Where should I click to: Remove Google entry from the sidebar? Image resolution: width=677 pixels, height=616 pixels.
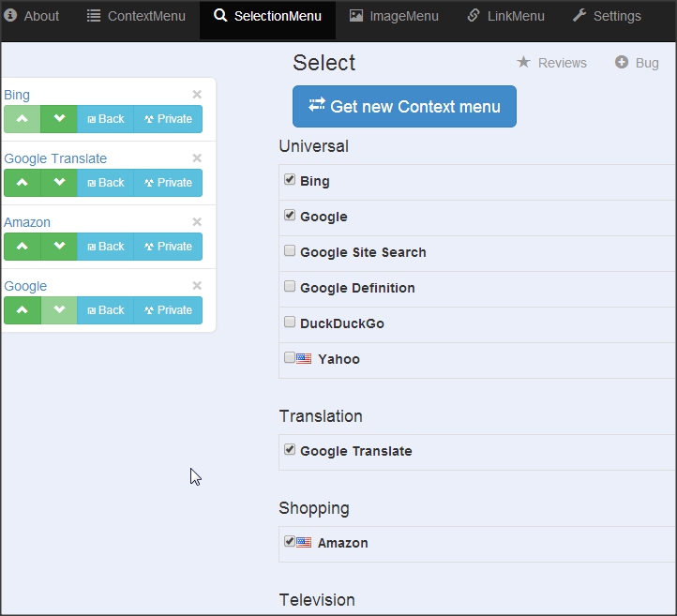point(197,286)
